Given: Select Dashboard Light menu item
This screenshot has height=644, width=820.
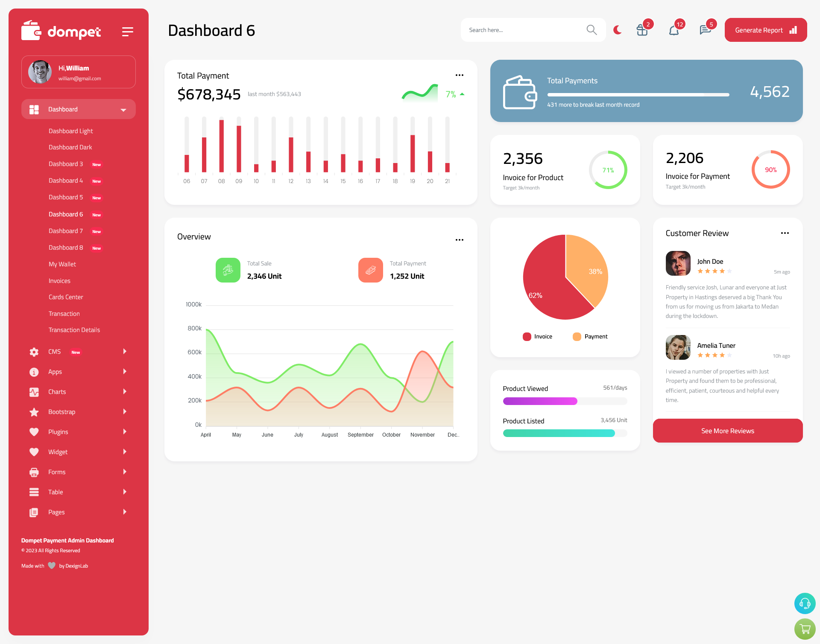Looking at the screenshot, I should pos(70,131).
